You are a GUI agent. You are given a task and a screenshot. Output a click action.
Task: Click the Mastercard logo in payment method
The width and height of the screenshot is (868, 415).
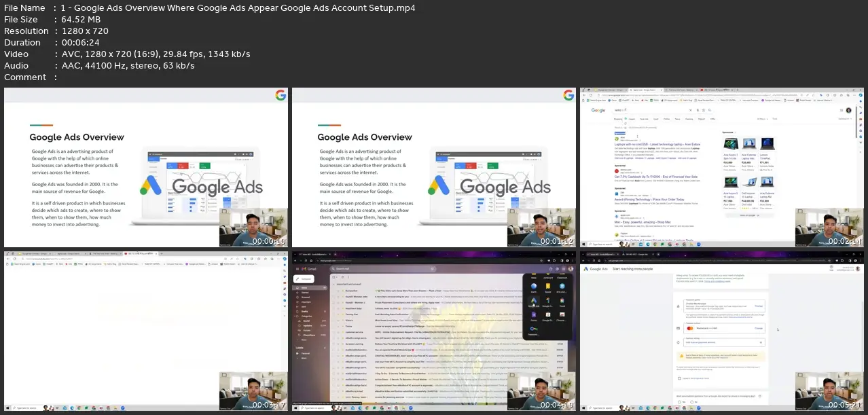tap(690, 328)
